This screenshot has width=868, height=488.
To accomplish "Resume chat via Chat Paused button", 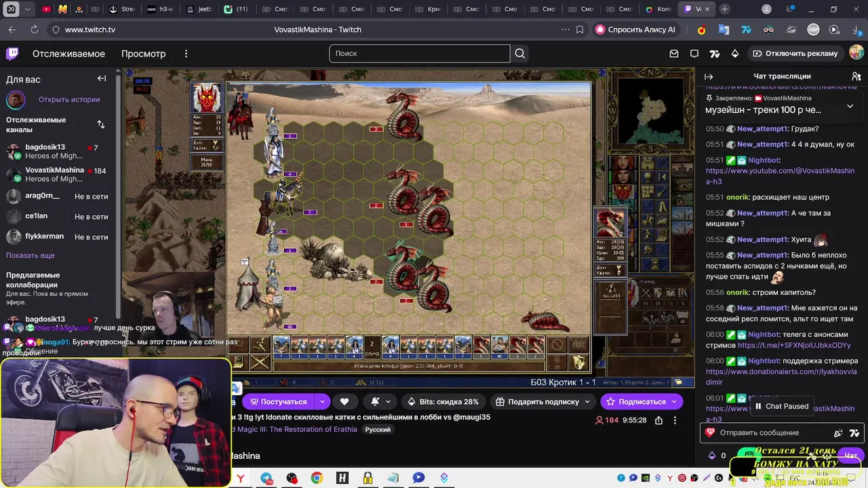I will coord(781,407).
